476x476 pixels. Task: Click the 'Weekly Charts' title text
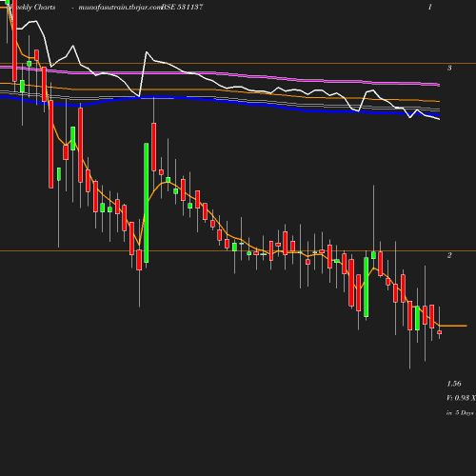point(32,8)
